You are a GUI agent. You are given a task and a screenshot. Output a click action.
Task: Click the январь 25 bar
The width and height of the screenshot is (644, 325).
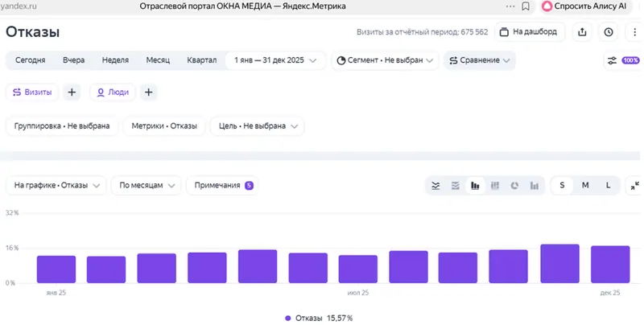56,269
